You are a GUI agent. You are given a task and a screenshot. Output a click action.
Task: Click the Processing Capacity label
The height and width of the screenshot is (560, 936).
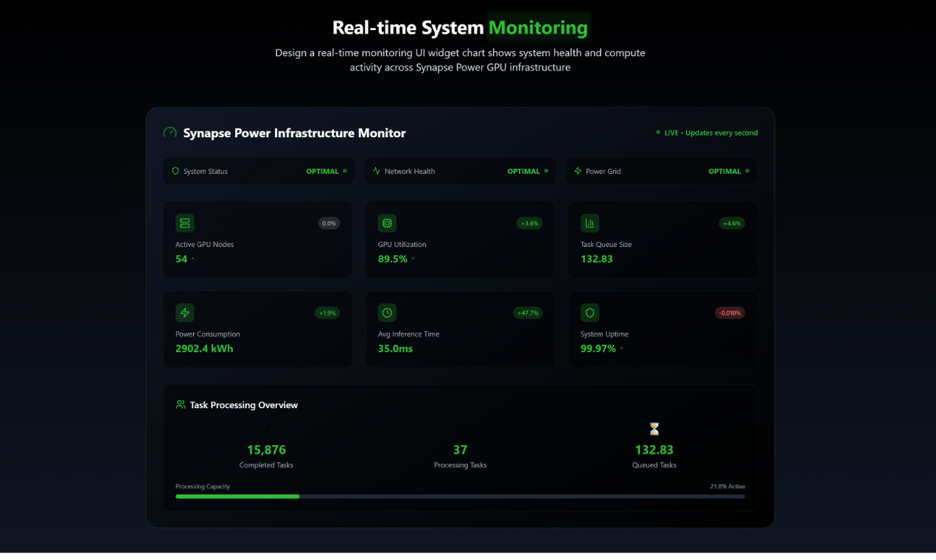203,486
